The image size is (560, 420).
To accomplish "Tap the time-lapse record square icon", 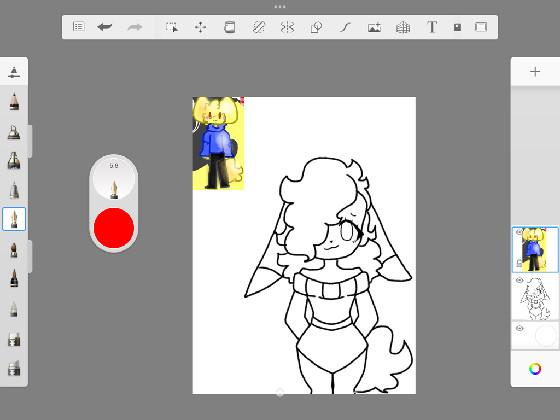I will pos(457,27).
